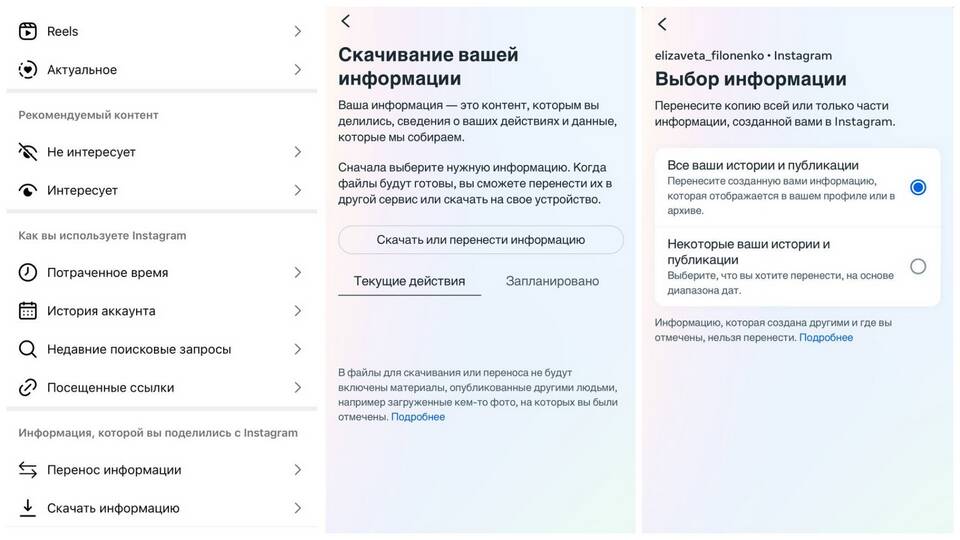Click the transfer arrows icon for Перенос информации

tap(28, 470)
